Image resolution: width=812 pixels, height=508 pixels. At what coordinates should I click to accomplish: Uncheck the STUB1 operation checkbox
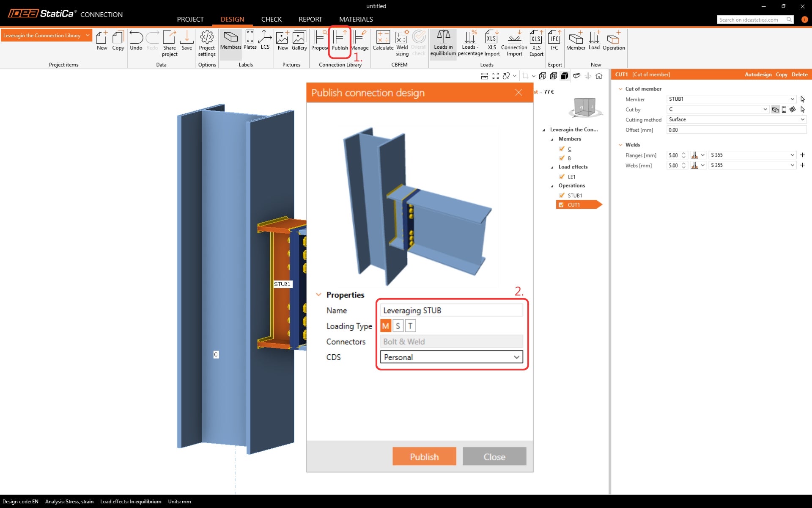pos(562,195)
